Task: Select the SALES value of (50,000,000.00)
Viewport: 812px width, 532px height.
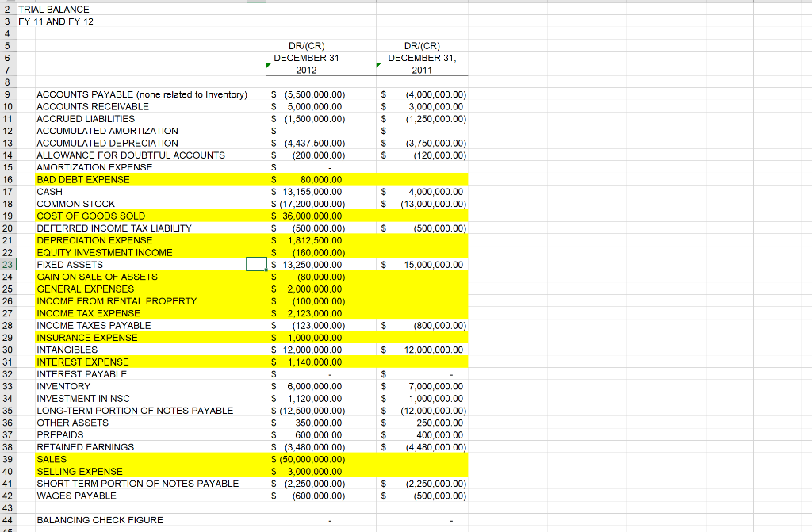Action: point(306,459)
